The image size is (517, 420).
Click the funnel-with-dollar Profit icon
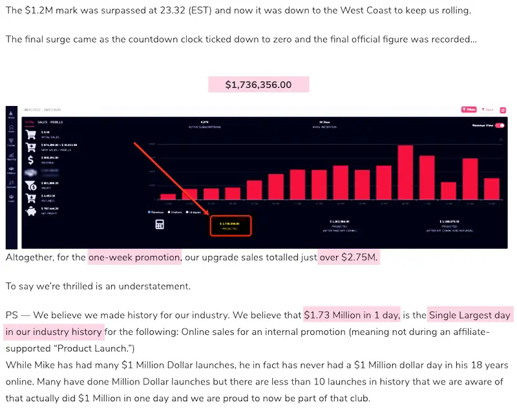coord(31,185)
